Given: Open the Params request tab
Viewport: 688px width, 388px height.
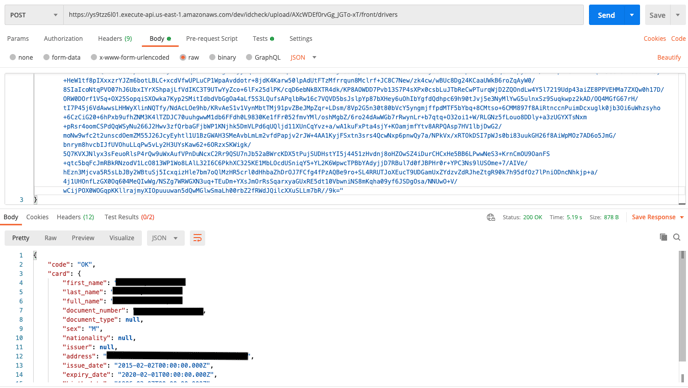Looking at the screenshot, I should pyautogui.click(x=18, y=39).
